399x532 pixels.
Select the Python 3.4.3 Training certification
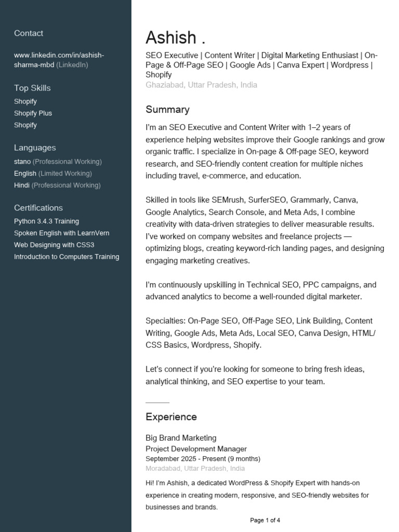(x=46, y=221)
